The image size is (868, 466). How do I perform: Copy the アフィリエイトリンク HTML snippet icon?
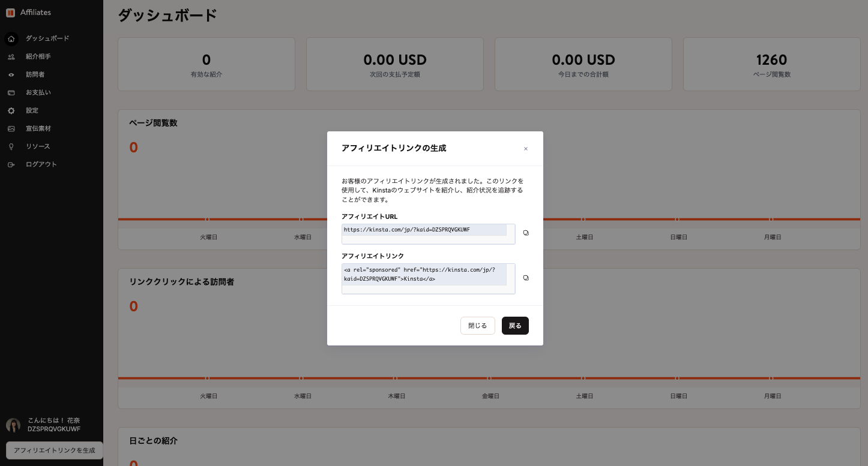526,278
